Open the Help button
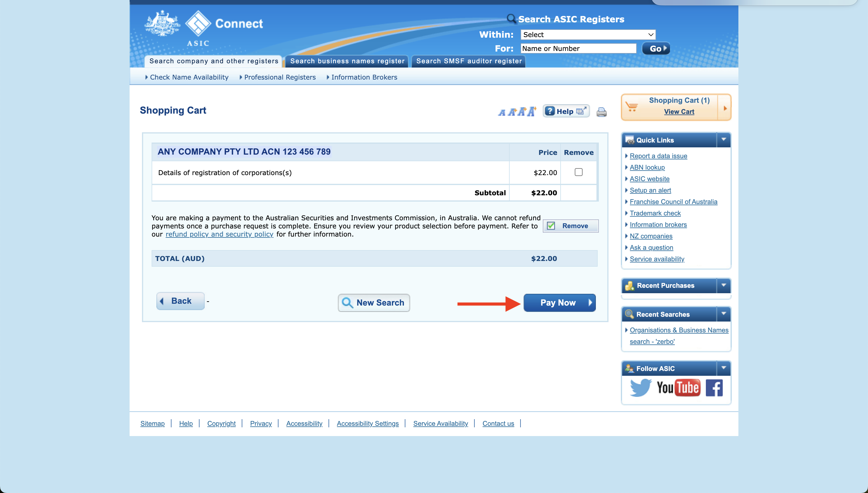 click(x=566, y=111)
